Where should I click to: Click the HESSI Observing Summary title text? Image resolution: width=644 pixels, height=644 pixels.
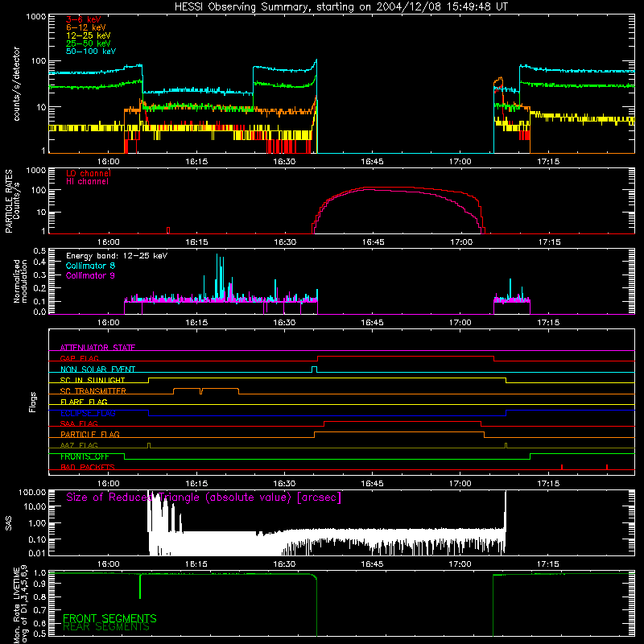click(341, 7)
